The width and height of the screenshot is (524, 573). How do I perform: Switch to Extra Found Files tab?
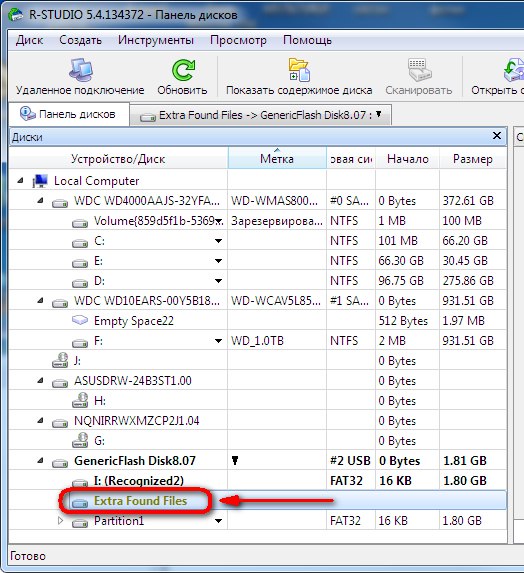[261, 115]
